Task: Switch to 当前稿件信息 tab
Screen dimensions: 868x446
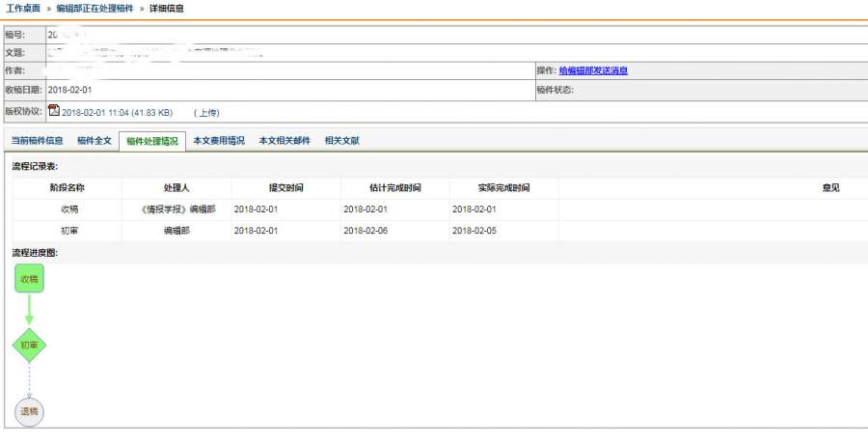Action: pyautogui.click(x=37, y=141)
